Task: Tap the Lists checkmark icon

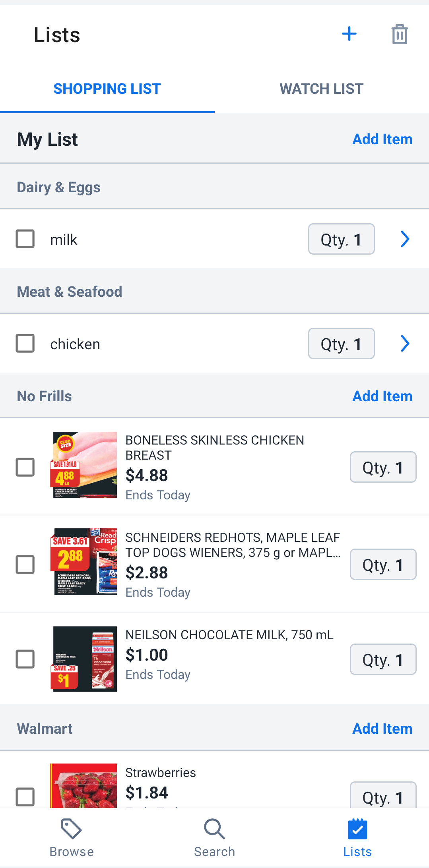Action: [x=357, y=829]
